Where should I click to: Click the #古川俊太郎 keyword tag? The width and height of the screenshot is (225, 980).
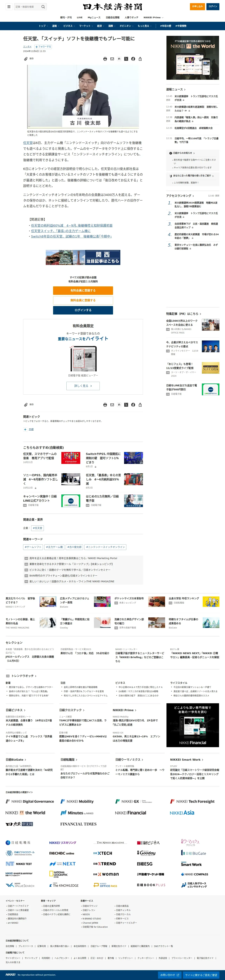(x=74, y=547)
